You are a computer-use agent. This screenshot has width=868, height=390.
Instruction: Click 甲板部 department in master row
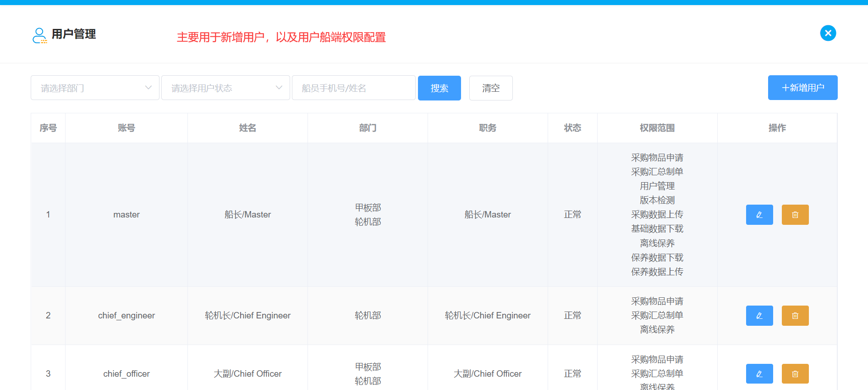tap(368, 208)
